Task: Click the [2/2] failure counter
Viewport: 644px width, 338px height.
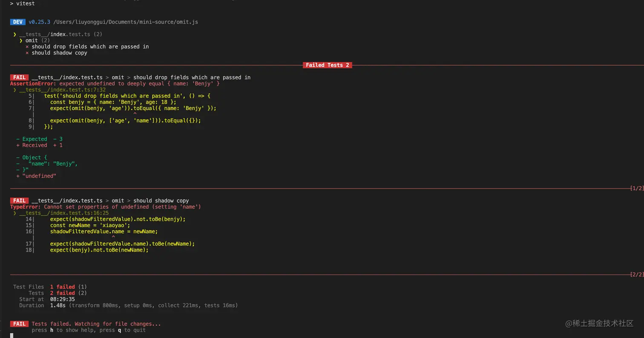Action: (637, 275)
